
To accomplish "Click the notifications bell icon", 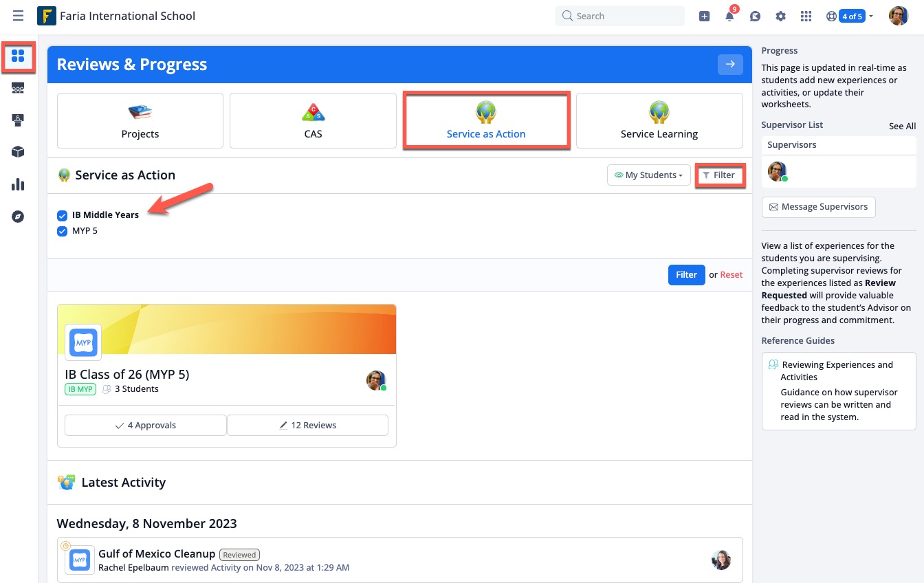I will pos(729,16).
